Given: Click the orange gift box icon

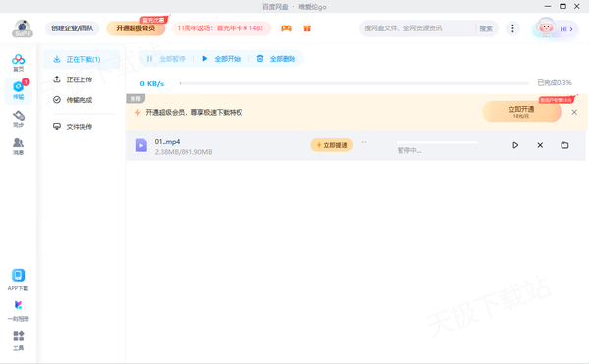Looking at the screenshot, I should pyautogui.click(x=307, y=28).
